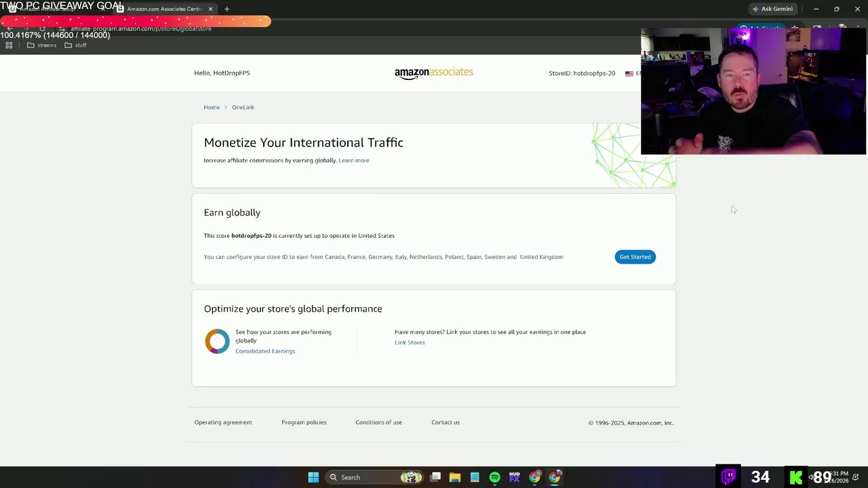Click the Twitch icon in the overlay
The height and width of the screenshot is (488, 868).
click(728, 476)
